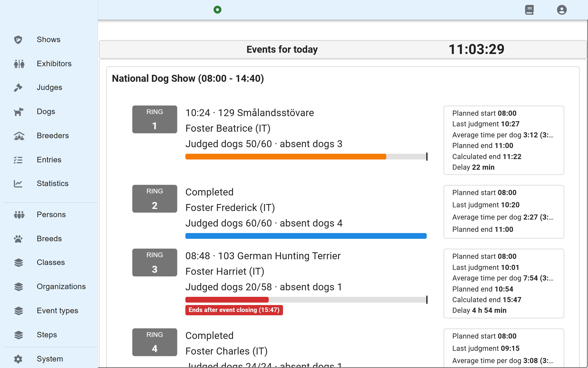The width and height of the screenshot is (588, 368).
Task: Open the documentation book icon in header
Action: (x=529, y=10)
